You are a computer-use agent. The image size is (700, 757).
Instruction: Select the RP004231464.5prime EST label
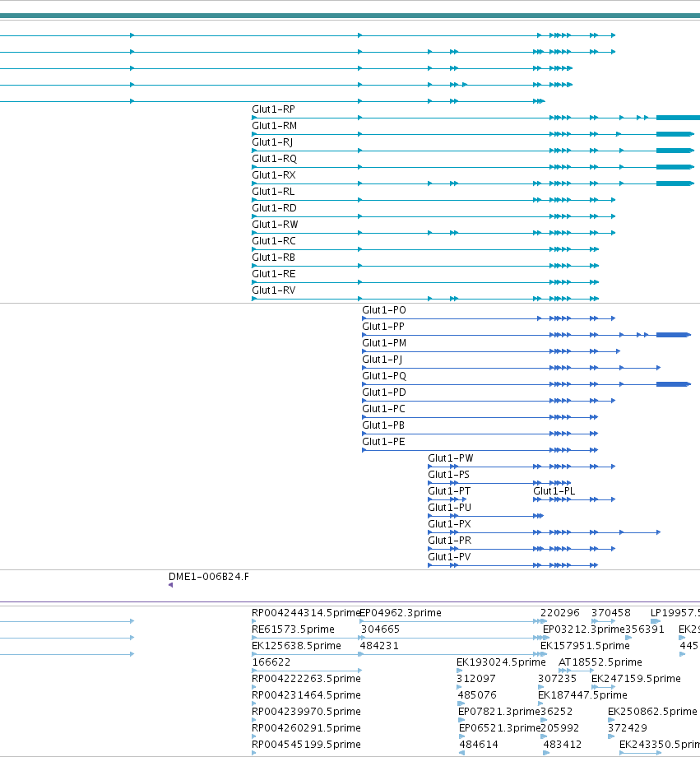point(307,694)
